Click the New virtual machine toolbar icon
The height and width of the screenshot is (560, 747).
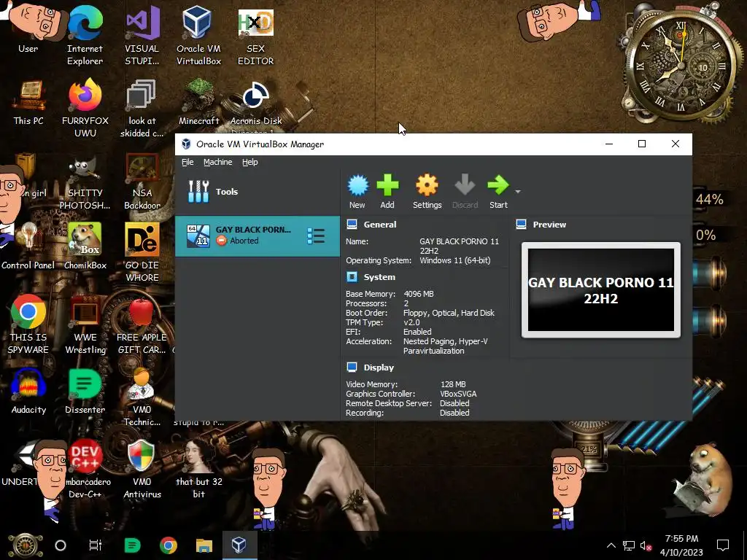tap(357, 186)
